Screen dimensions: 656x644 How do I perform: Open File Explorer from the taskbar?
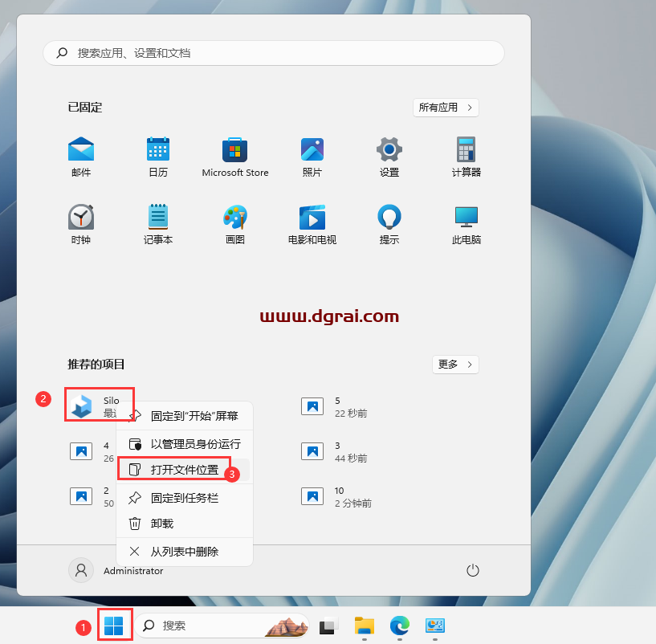tap(364, 626)
